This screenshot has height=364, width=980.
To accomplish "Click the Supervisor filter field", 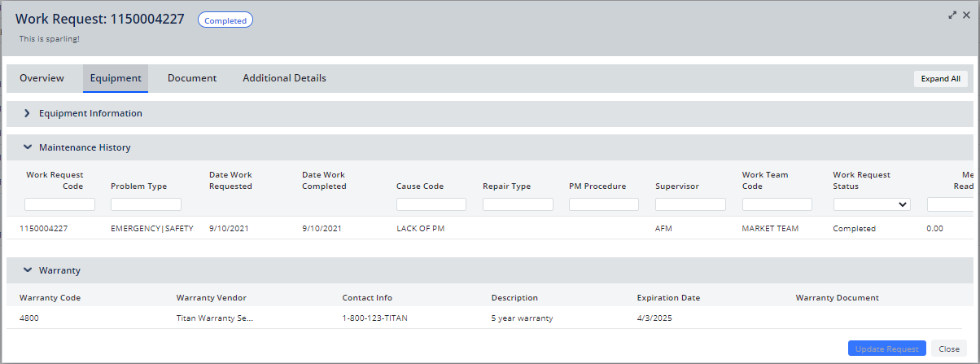I will 690,204.
